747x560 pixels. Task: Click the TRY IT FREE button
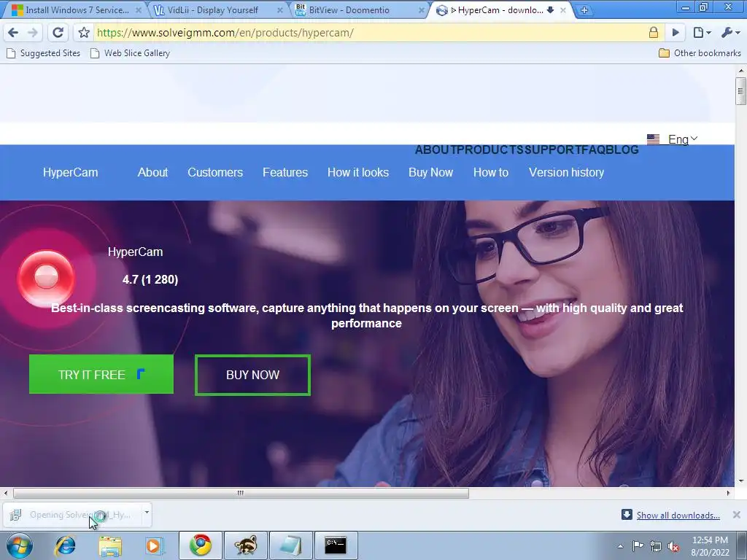[101, 374]
